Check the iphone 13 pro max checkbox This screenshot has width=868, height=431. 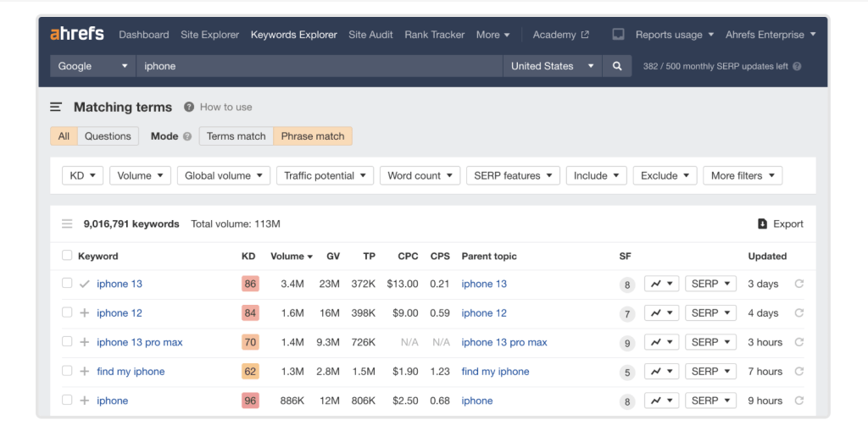tap(67, 342)
